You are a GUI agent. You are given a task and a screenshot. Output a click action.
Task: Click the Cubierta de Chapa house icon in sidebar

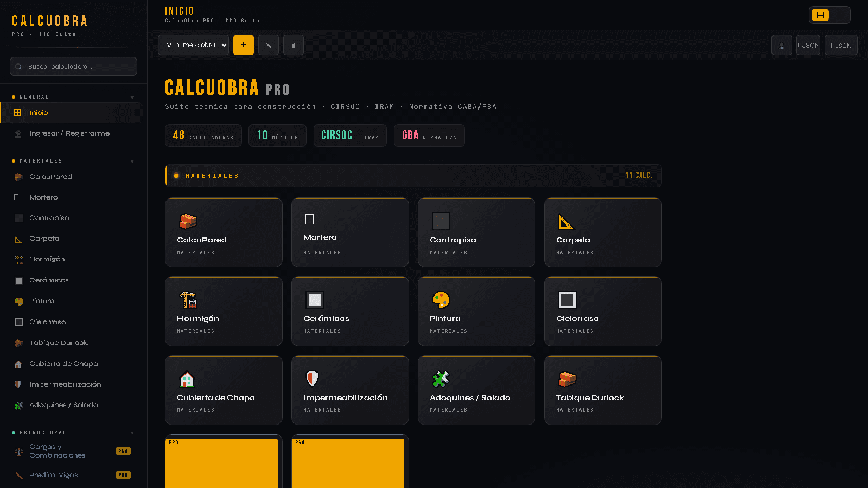point(18,364)
